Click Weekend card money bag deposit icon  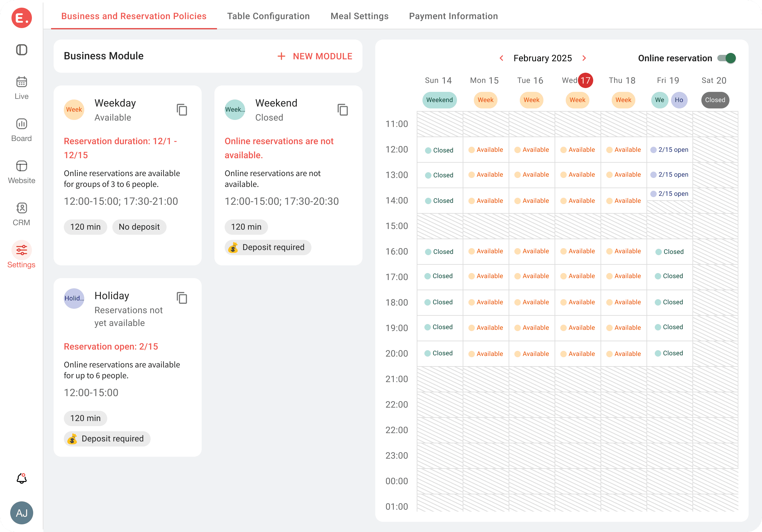point(233,247)
